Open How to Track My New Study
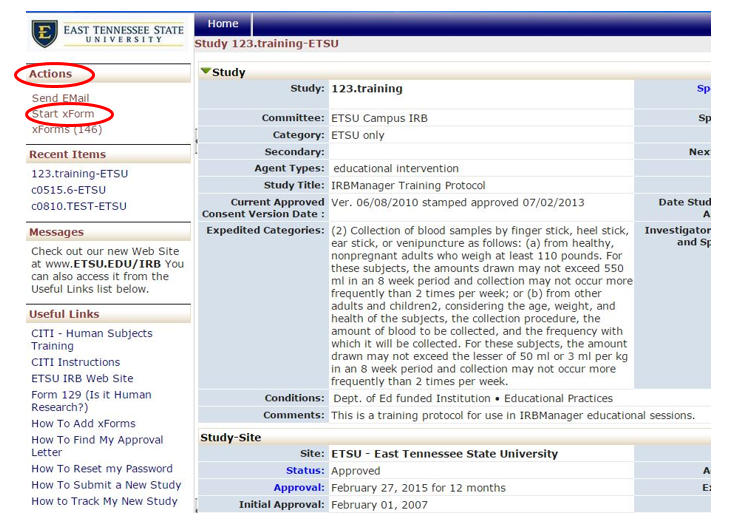The width and height of the screenshot is (730, 520). point(104,501)
